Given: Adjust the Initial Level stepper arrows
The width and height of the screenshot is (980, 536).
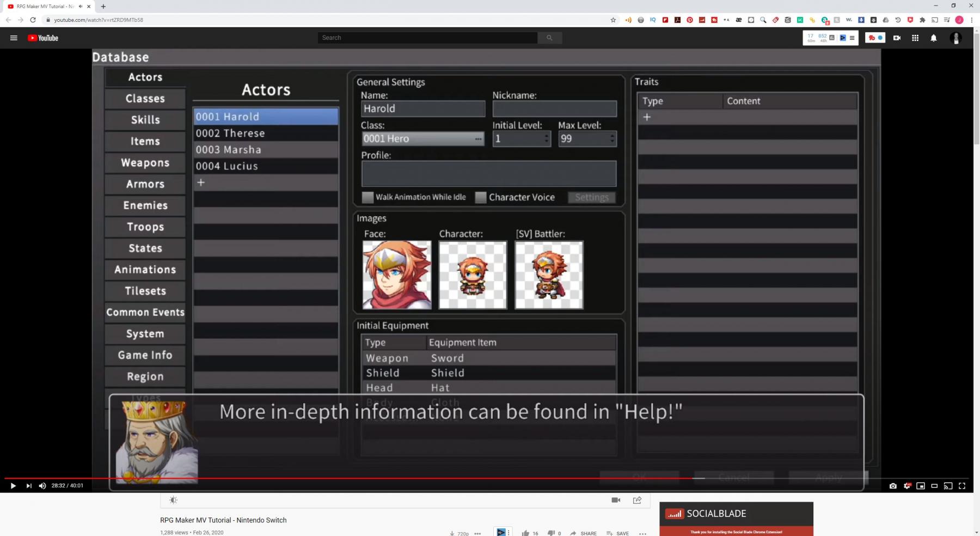Looking at the screenshot, I should click(547, 139).
